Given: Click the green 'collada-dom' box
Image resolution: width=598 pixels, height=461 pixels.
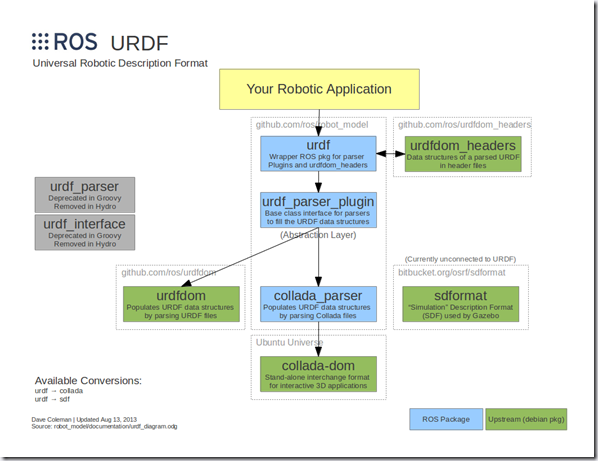Looking at the screenshot, I should (318, 374).
